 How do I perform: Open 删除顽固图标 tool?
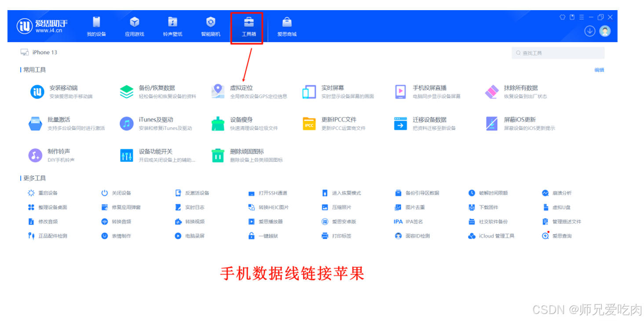(x=247, y=155)
